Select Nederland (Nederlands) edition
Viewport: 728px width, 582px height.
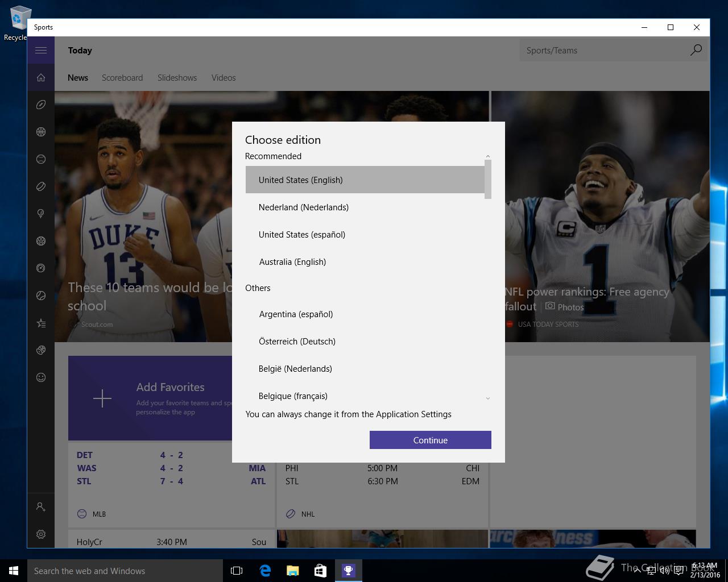[365, 207]
